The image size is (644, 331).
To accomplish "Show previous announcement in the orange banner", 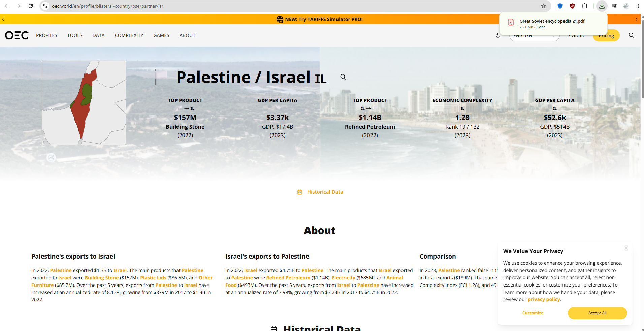I will tap(3, 19).
